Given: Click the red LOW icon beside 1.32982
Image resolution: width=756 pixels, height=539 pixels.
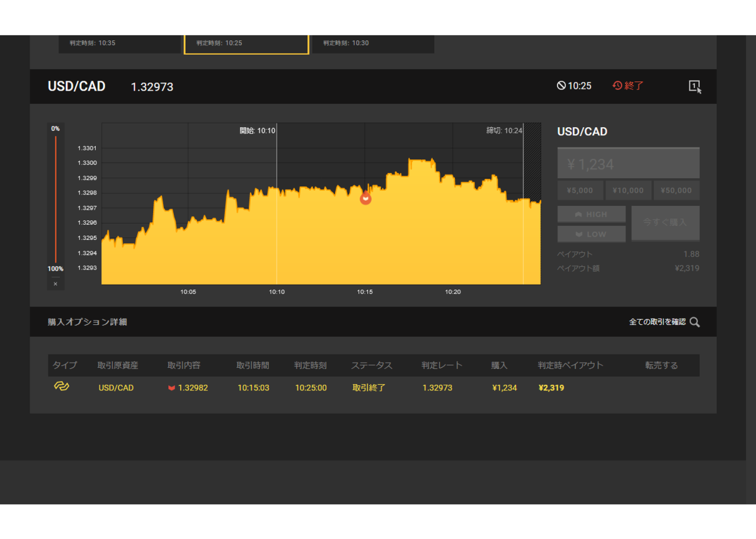Looking at the screenshot, I should (x=171, y=388).
